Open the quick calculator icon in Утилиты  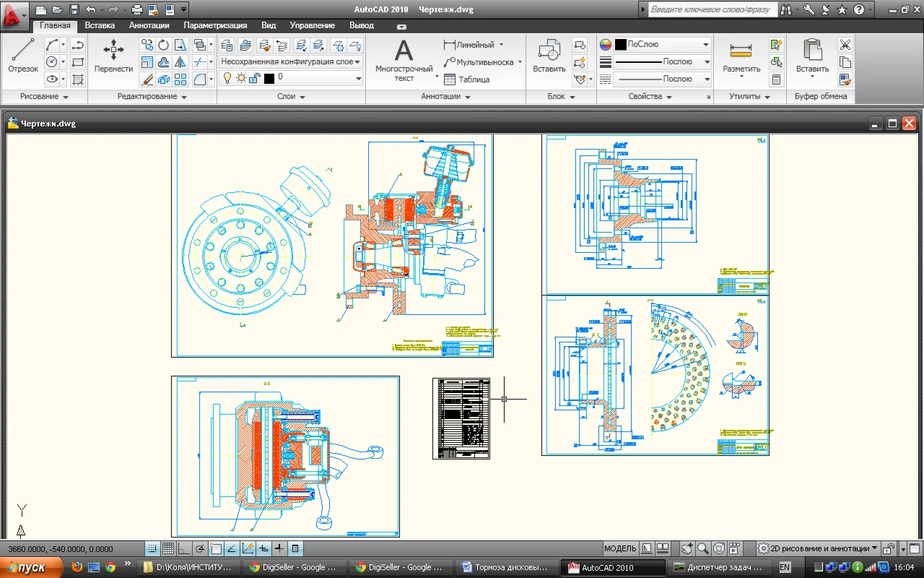click(776, 79)
